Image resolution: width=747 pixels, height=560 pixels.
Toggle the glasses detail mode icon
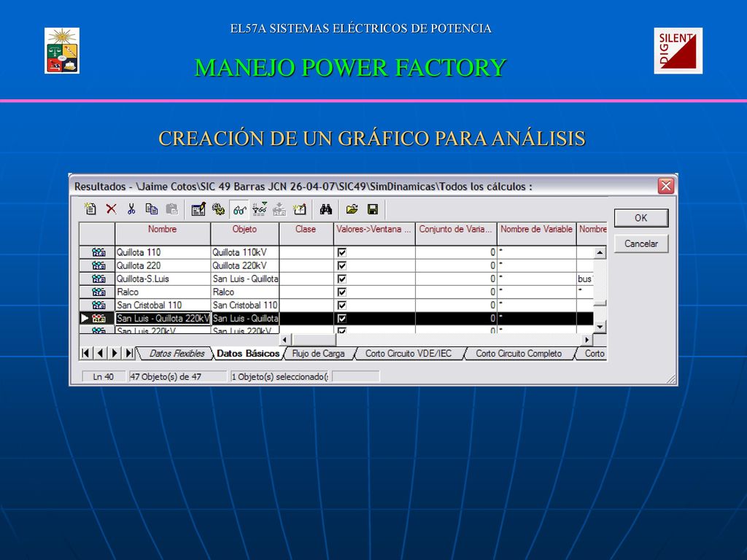point(239,209)
